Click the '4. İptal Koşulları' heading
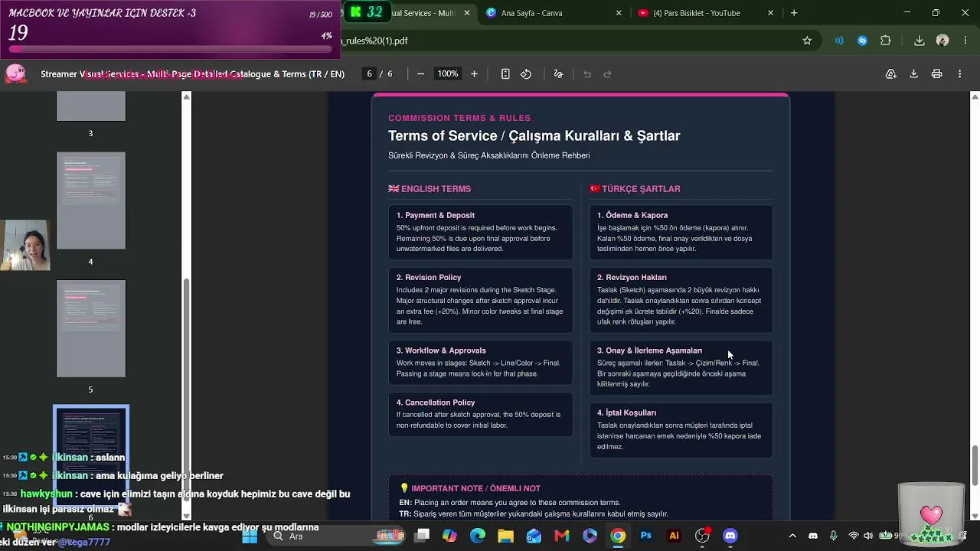This screenshot has width=980, height=551. pos(626,413)
